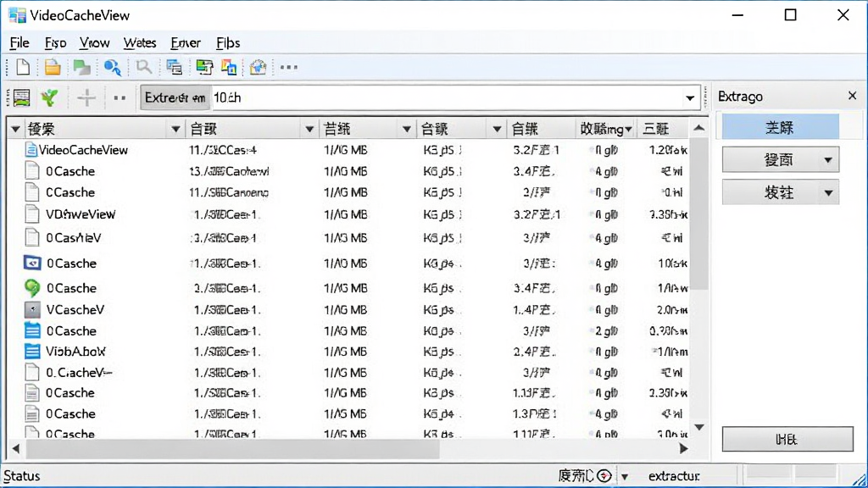Click the grey magnifier toolbar icon
The width and height of the screenshot is (868, 488).
pyautogui.click(x=143, y=67)
